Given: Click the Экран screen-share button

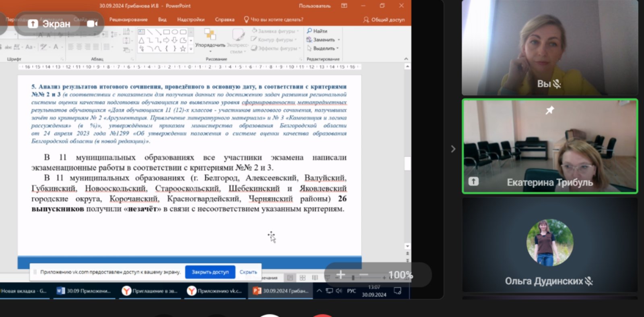Looking at the screenshot, I should coord(49,24).
